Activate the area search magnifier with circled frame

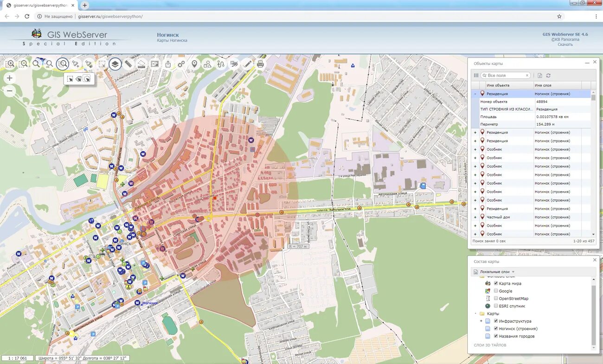pos(63,64)
